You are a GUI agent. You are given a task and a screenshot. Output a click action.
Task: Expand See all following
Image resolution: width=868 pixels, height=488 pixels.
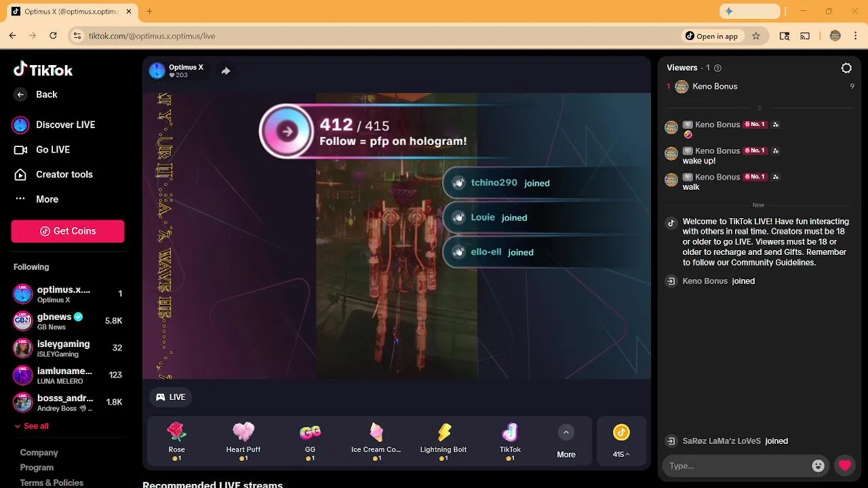coord(31,426)
